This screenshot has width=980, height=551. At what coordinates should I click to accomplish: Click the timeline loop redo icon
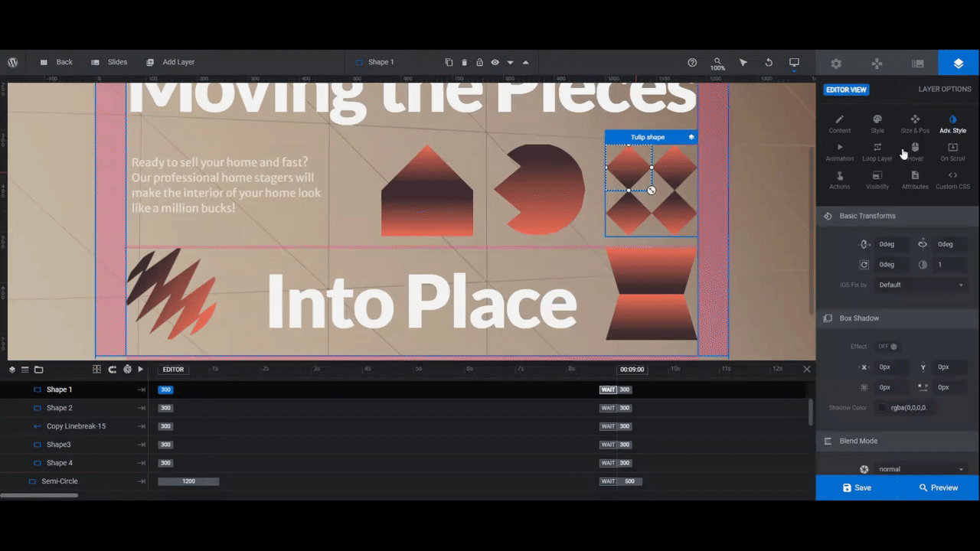tap(112, 370)
